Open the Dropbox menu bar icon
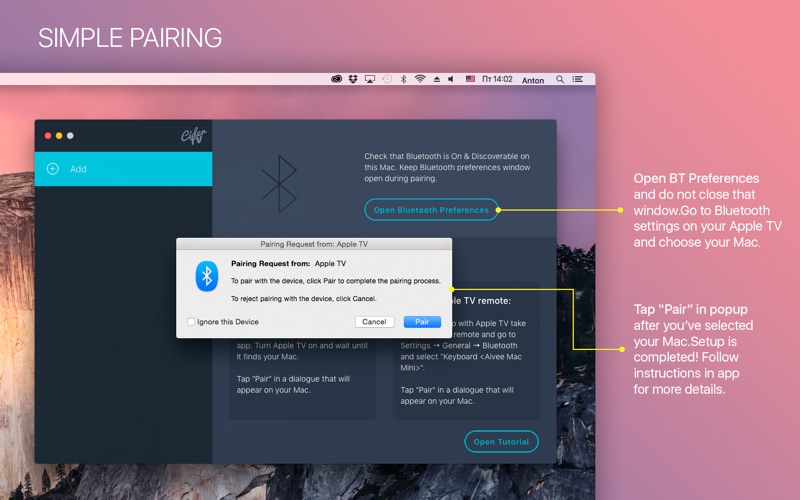Viewport: 800px width, 500px height. 353,79
